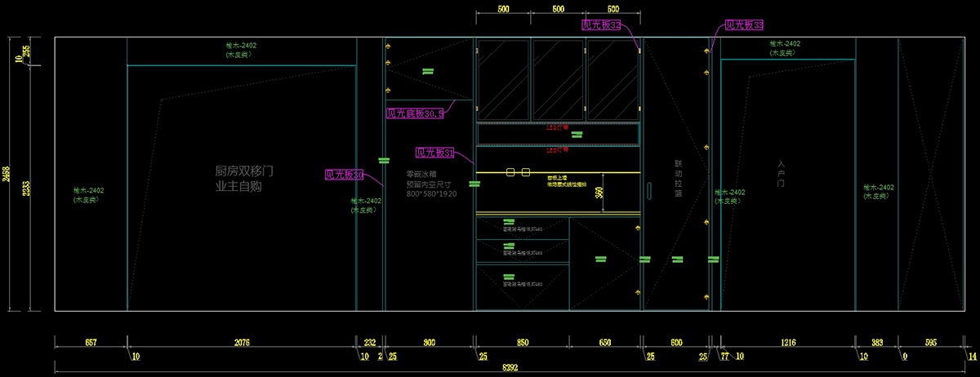This screenshot has height=377, width=980.
Task: Select the 入户门 entry door label
Action: point(781,174)
